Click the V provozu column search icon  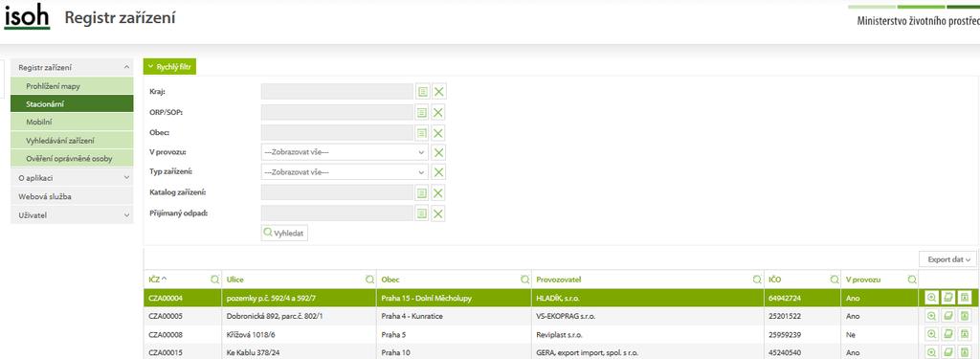(x=912, y=280)
